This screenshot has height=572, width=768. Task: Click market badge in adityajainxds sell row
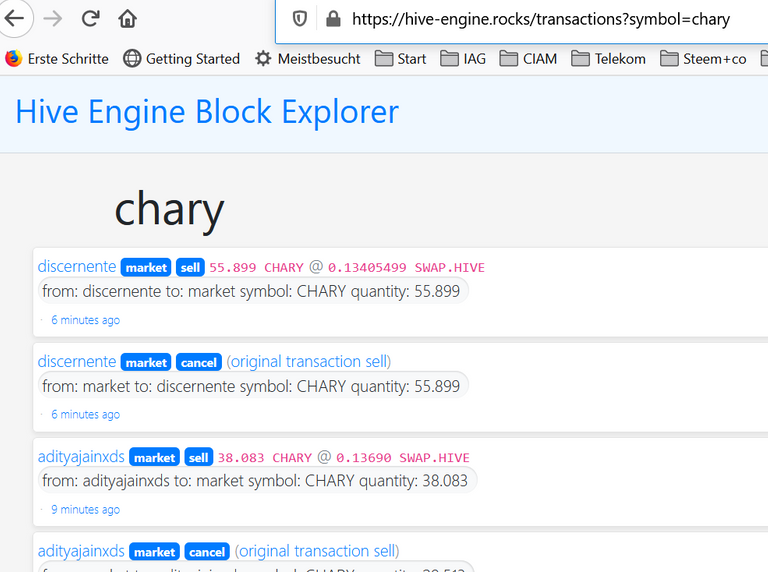154,457
